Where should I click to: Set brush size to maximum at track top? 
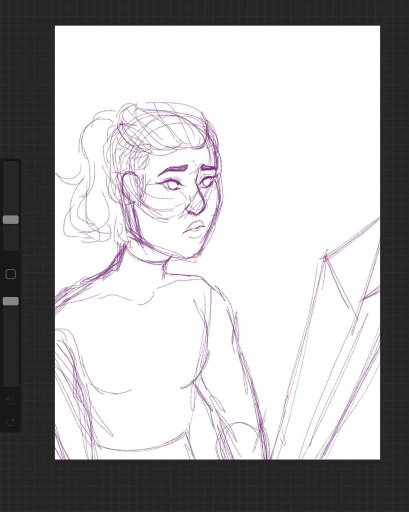(x=11, y=165)
